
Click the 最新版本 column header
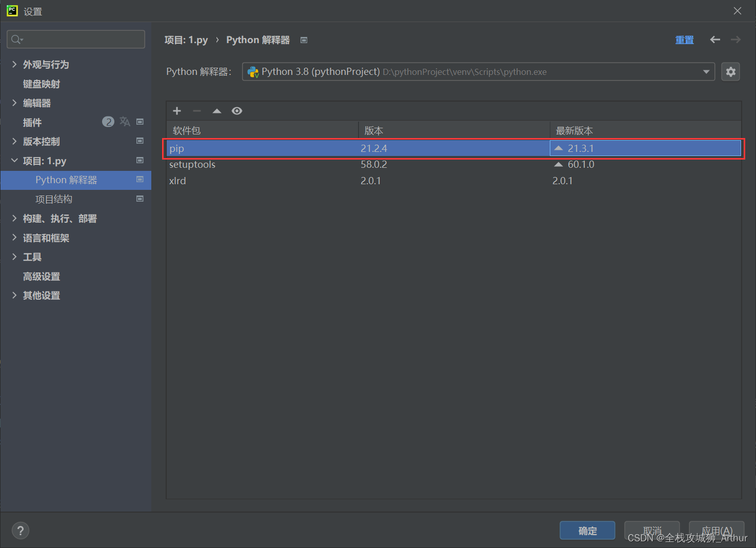click(646, 130)
